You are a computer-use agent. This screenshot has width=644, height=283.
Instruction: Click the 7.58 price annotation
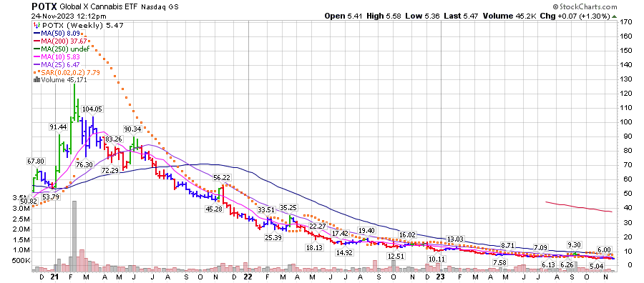pos(499,262)
